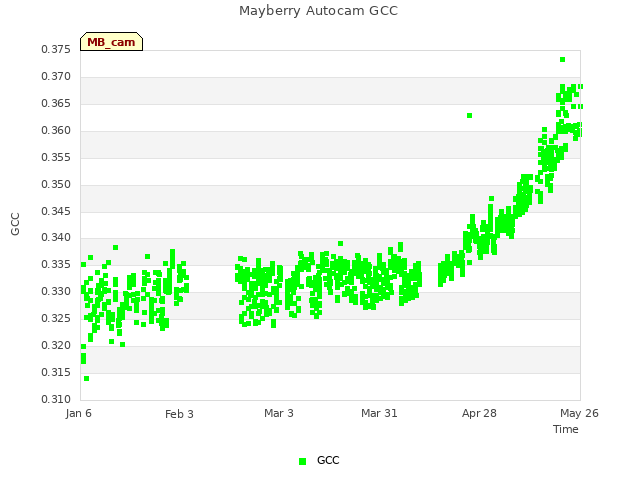Select the Feb 3 x-axis label

[x=179, y=414]
